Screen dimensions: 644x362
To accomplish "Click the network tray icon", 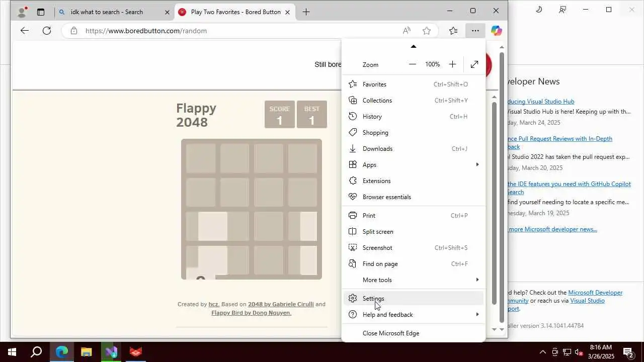I will pyautogui.click(x=567, y=352).
